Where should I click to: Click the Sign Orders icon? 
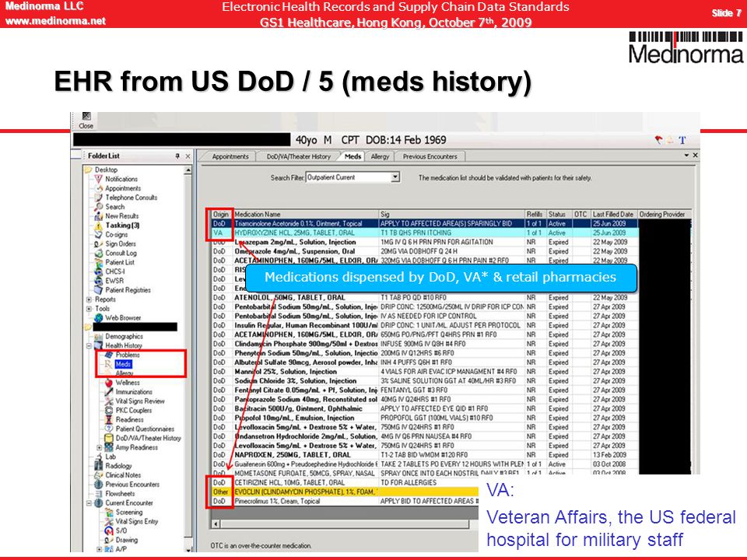pyautogui.click(x=99, y=243)
